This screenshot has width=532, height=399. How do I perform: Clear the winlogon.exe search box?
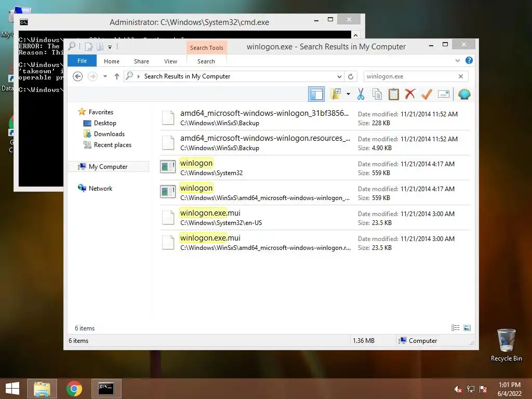(461, 76)
